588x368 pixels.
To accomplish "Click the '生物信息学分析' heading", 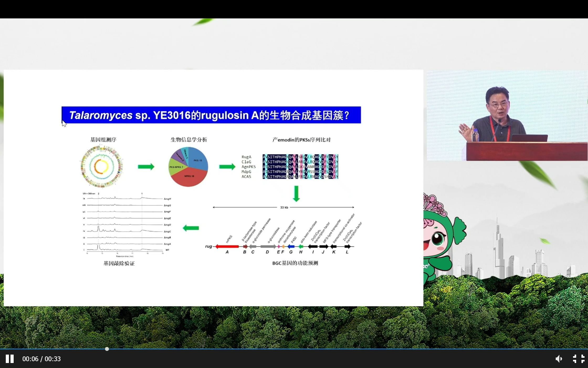I will (x=189, y=140).
